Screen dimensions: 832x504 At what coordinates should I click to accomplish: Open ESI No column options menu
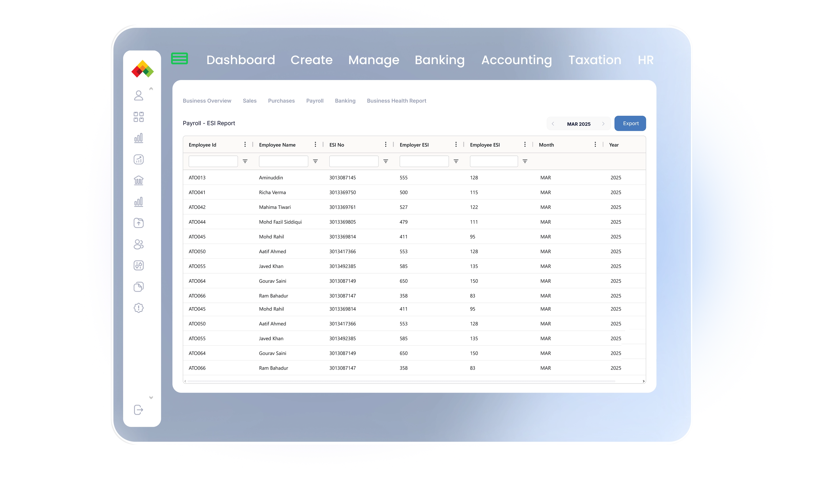pos(386,145)
